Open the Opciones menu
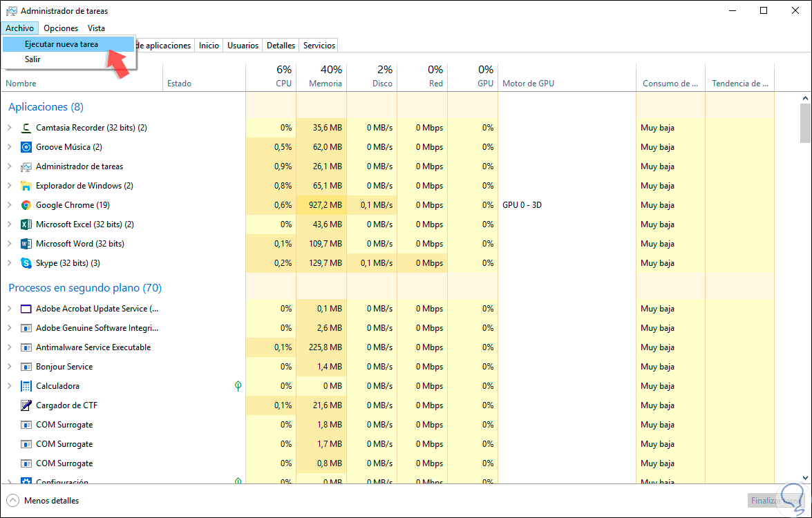 coord(61,28)
